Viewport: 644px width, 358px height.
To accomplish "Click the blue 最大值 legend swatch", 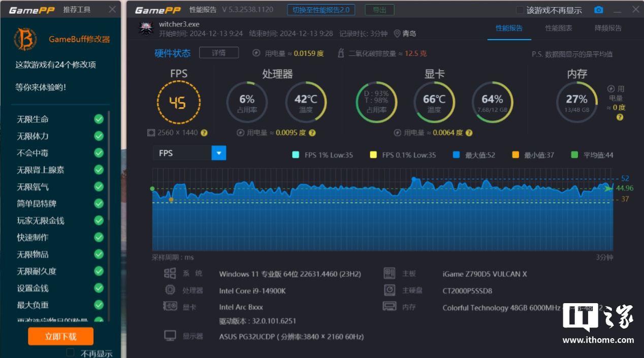I will pyautogui.click(x=456, y=155).
